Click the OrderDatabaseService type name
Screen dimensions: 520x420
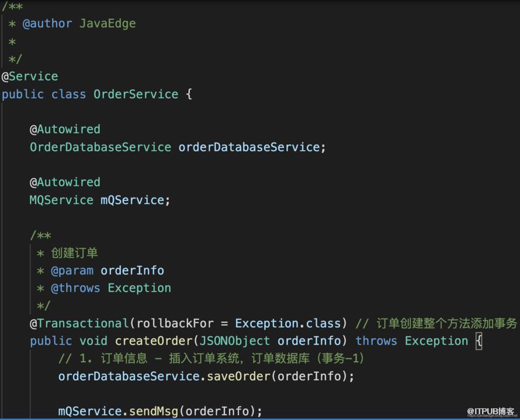(x=100, y=147)
